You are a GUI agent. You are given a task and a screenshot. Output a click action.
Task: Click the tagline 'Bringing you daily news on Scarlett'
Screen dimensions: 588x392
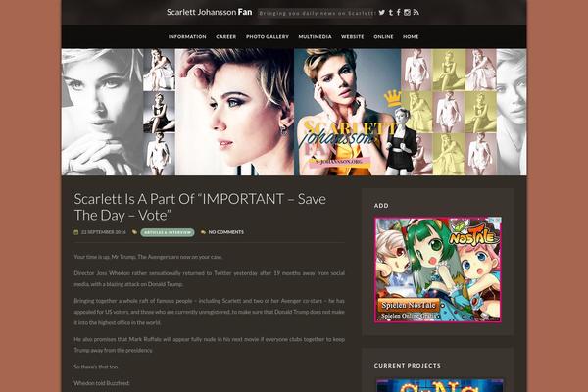pyautogui.click(x=317, y=13)
